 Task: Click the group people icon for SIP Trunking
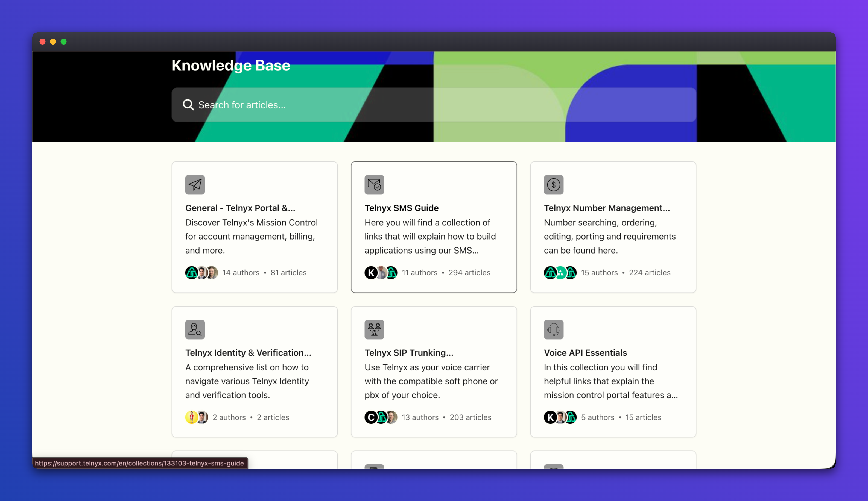(x=374, y=329)
